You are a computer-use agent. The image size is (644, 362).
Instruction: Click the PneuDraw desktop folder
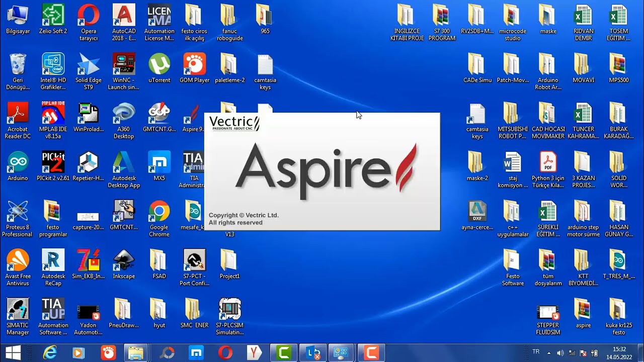124,314
